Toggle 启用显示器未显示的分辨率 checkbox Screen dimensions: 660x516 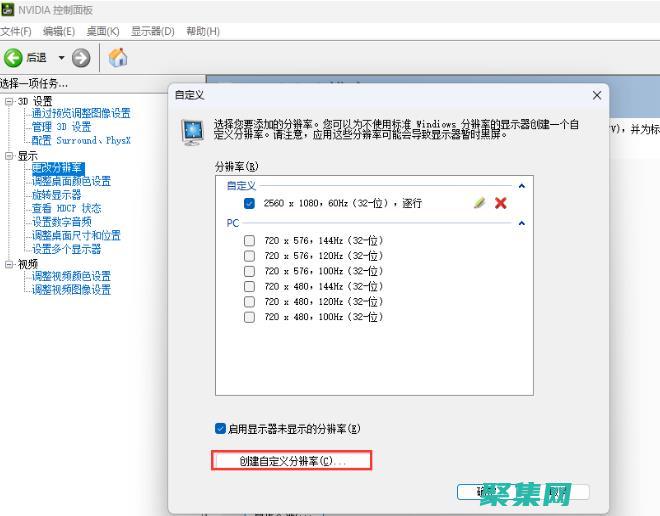pos(220,428)
